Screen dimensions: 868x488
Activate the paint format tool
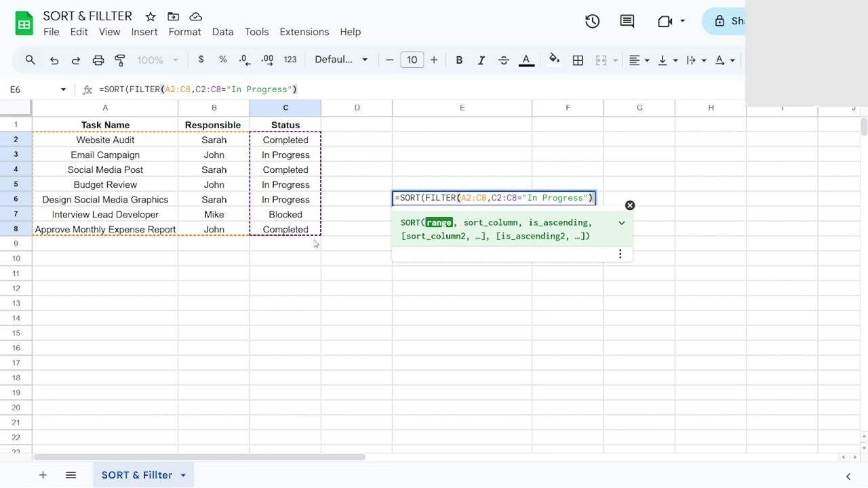click(120, 60)
